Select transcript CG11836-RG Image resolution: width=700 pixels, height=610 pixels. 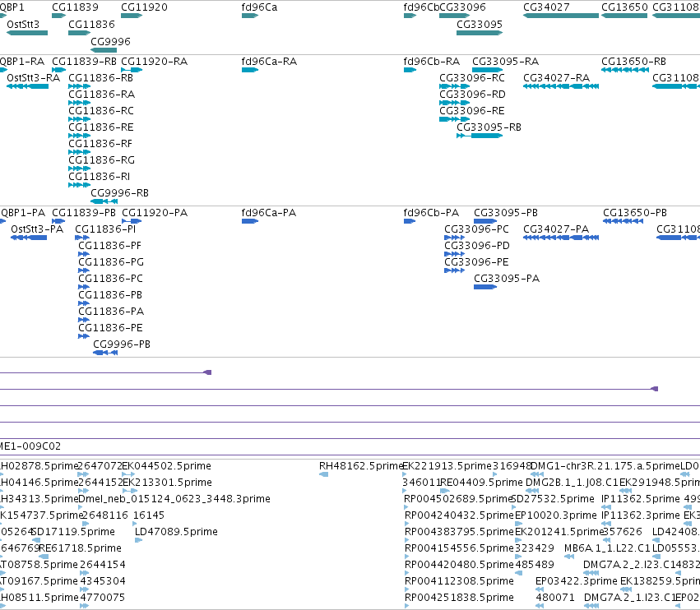[x=102, y=159]
